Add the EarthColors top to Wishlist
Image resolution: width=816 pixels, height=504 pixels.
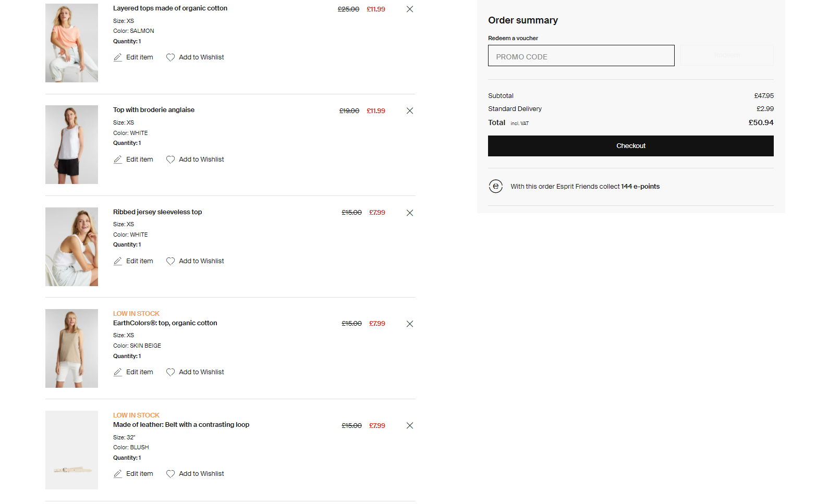tap(201, 372)
